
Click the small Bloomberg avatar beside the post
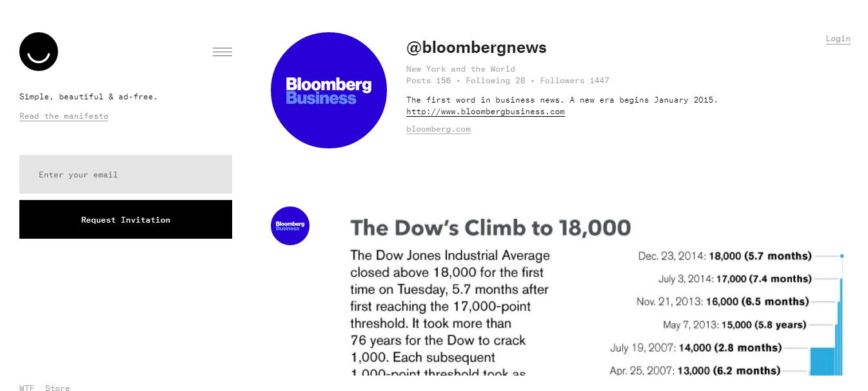point(290,226)
